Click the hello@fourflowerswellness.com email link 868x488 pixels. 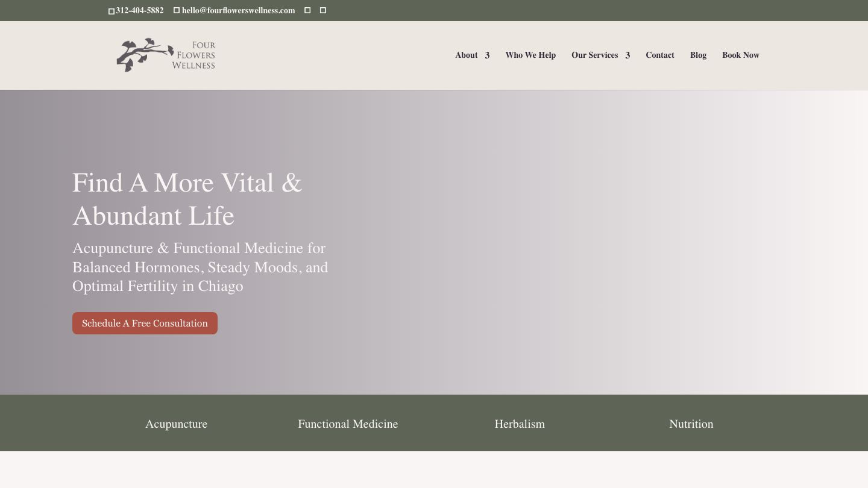click(239, 10)
